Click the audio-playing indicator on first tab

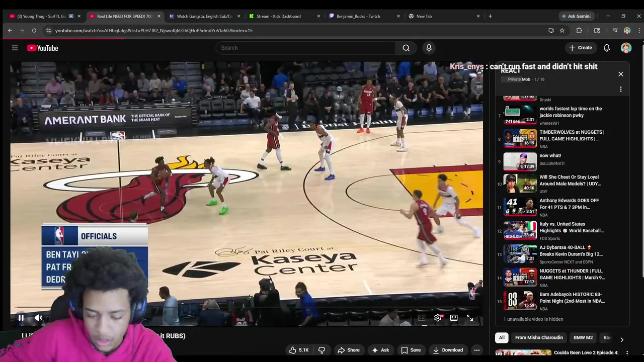71,16
